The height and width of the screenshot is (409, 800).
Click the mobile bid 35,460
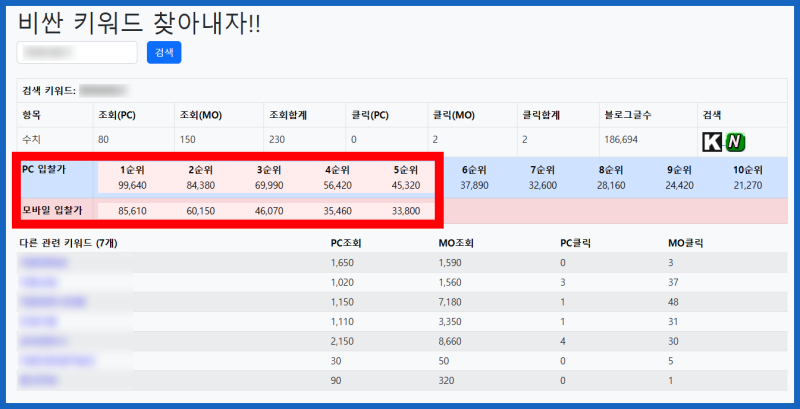pos(337,210)
